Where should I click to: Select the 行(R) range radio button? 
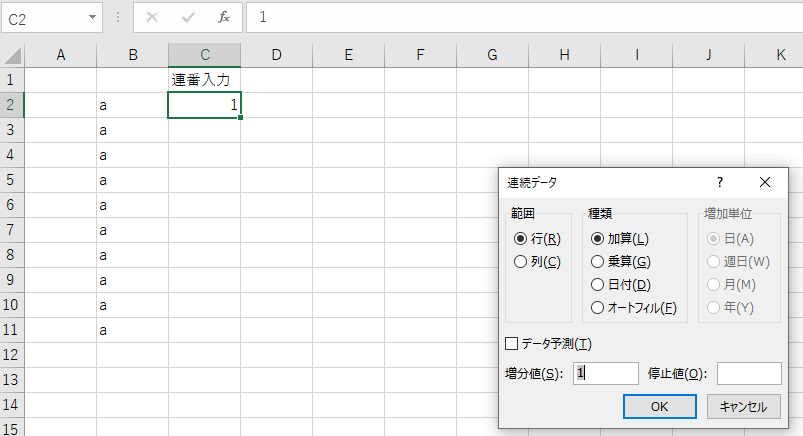coord(520,239)
